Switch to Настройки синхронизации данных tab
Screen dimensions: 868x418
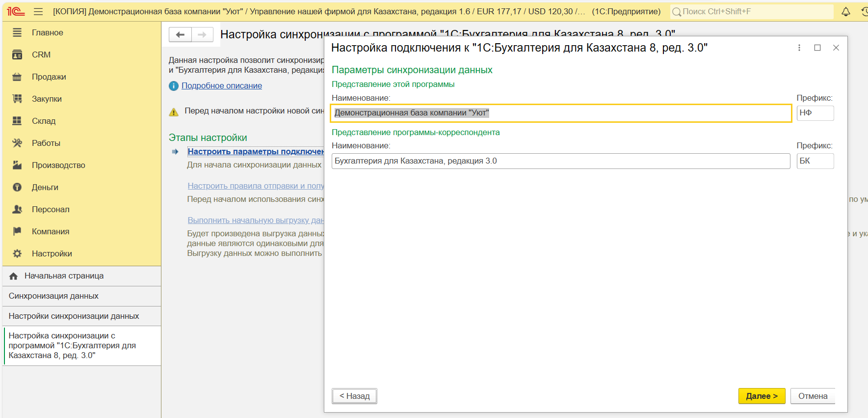[x=74, y=316]
